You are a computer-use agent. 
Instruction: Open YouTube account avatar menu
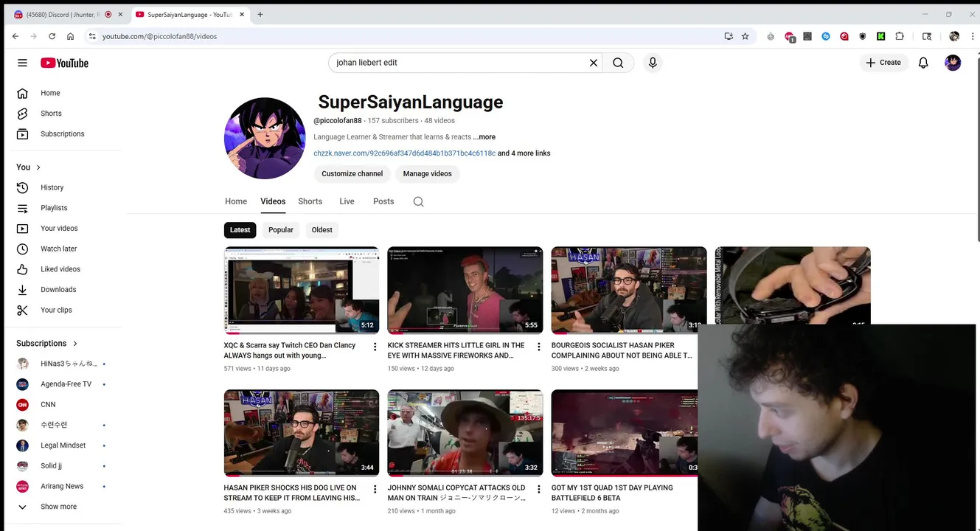click(953, 63)
